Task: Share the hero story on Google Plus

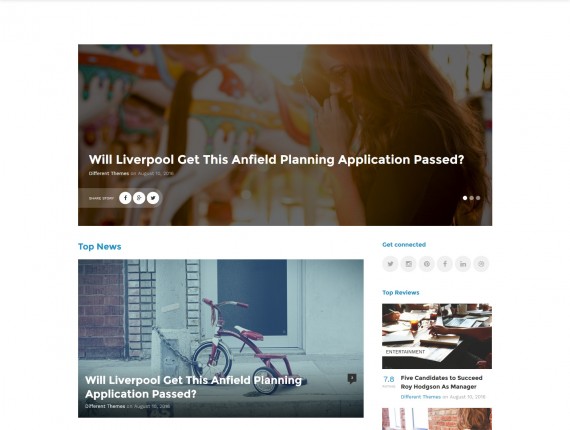Action: tap(139, 198)
